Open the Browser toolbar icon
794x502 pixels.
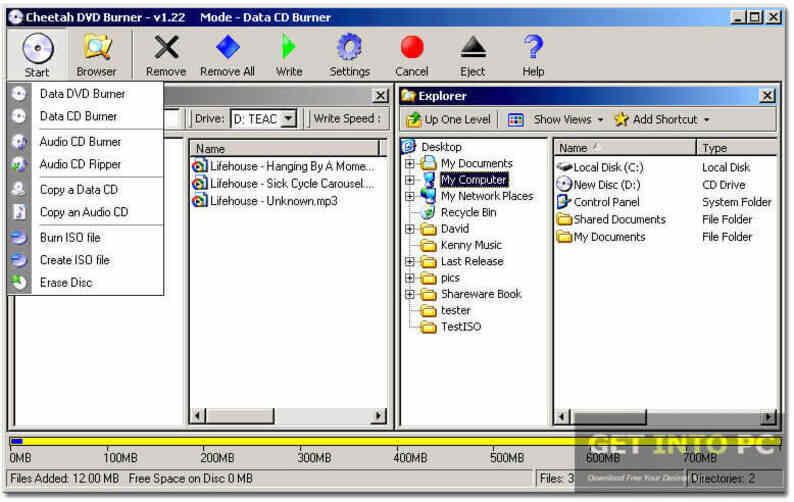pos(97,48)
